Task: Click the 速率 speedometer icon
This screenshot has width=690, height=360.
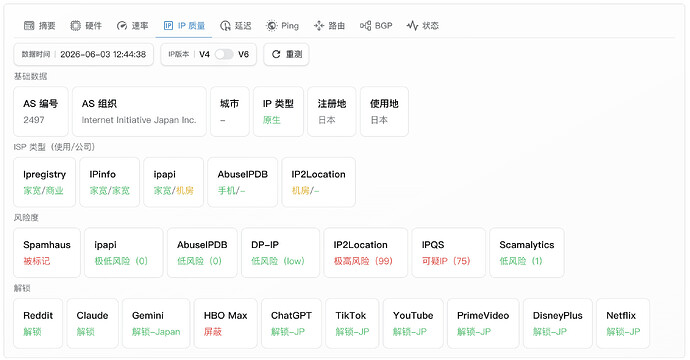Action: 122,26
